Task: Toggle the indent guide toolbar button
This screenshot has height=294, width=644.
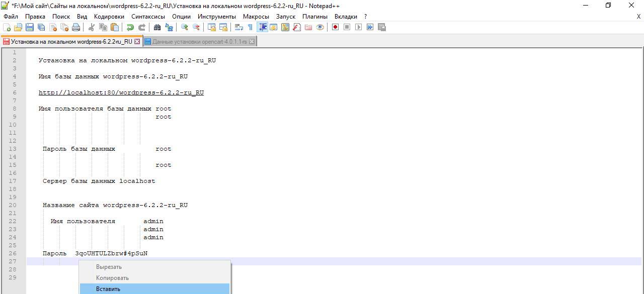Action: tap(262, 27)
